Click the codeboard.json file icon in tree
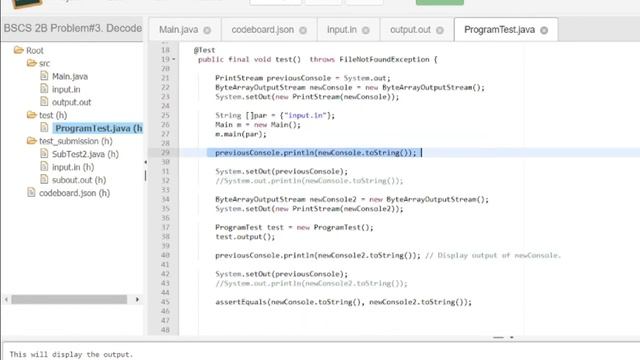Screen dimensions: 640x360 31,192
